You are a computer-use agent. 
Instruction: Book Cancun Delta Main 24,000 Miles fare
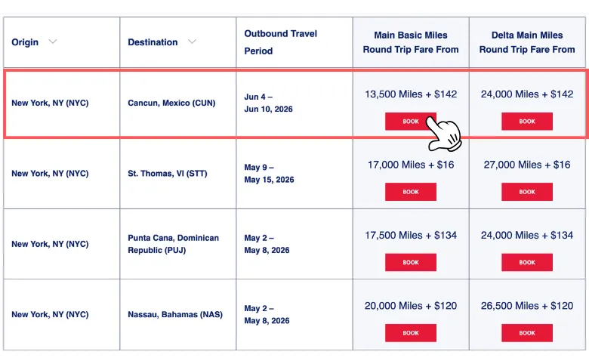(527, 122)
